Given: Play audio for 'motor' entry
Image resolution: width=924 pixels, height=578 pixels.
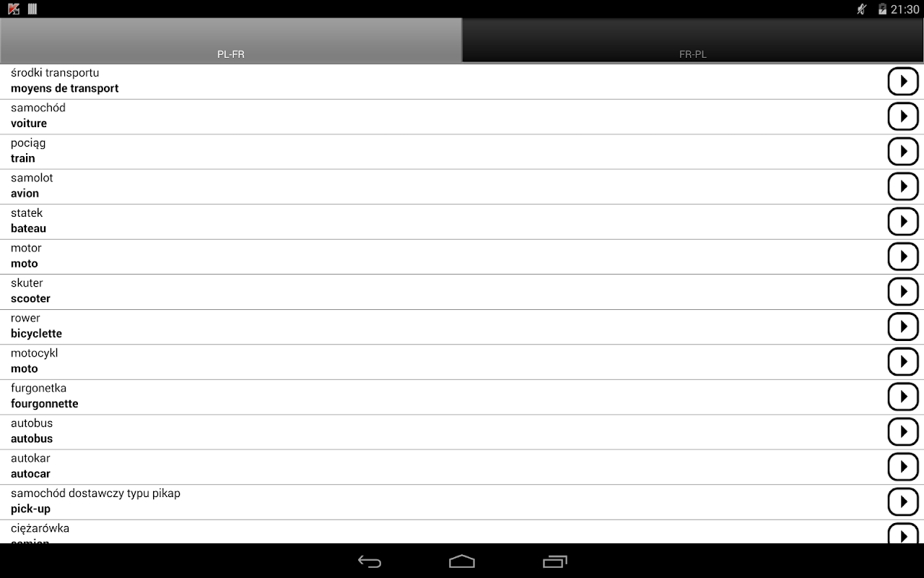Looking at the screenshot, I should [x=903, y=256].
